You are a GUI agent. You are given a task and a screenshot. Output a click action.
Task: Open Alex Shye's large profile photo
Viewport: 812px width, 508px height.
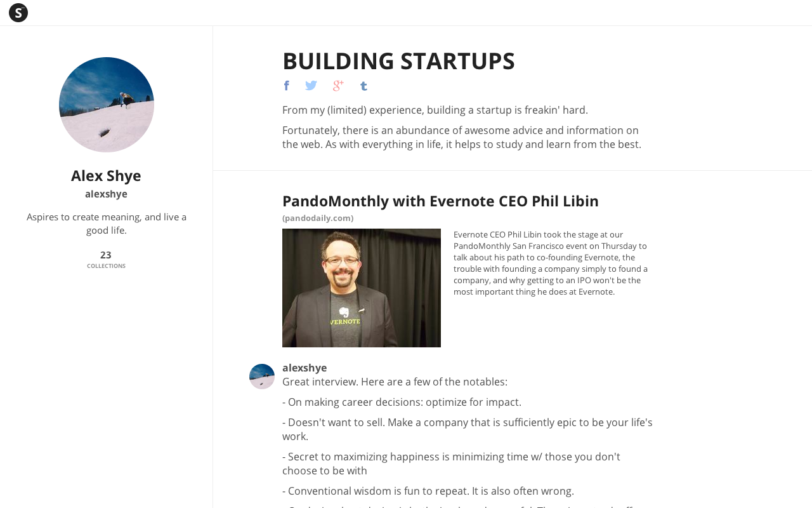107,105
